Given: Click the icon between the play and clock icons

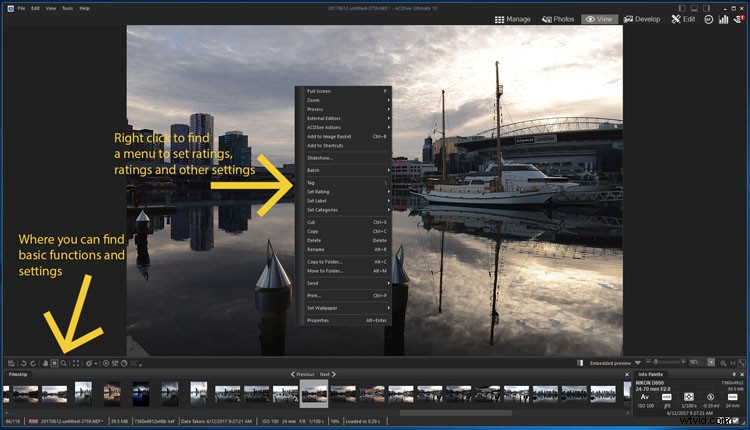Looking at the screenshot, I should (115, 364).
